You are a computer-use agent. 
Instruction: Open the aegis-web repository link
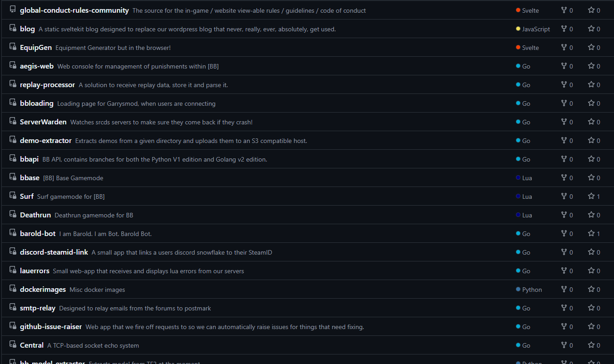click(x=37, y=66)
